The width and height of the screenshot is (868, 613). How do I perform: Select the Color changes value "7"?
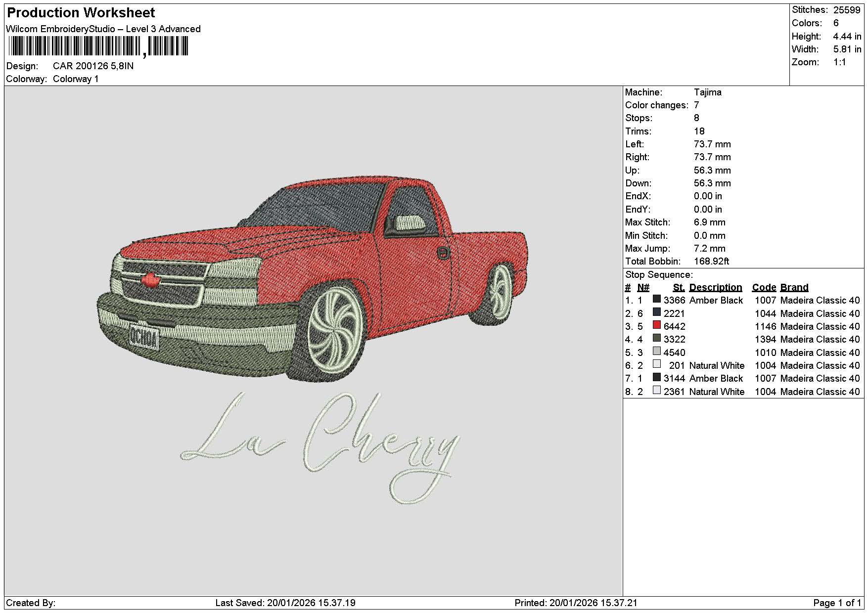click(x=696, y=105)
